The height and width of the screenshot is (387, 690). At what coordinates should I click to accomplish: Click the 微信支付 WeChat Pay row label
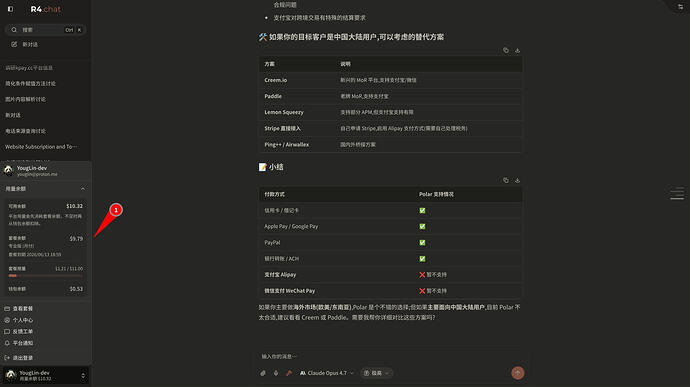pyautogui.click(x=290, y=291)
